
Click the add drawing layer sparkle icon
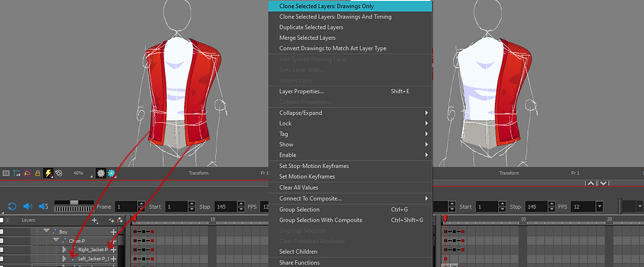(111, 220)
